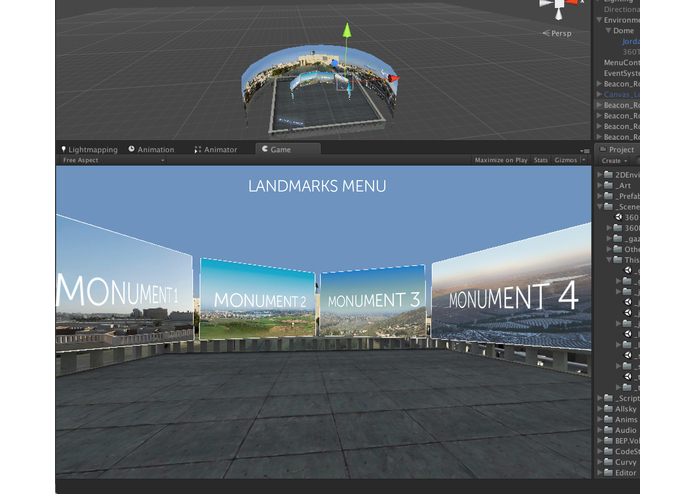The width and height of the screenshot is (695, 494).
Task: Open the Gizmos dropdown arrow
Action: [583, 160]
